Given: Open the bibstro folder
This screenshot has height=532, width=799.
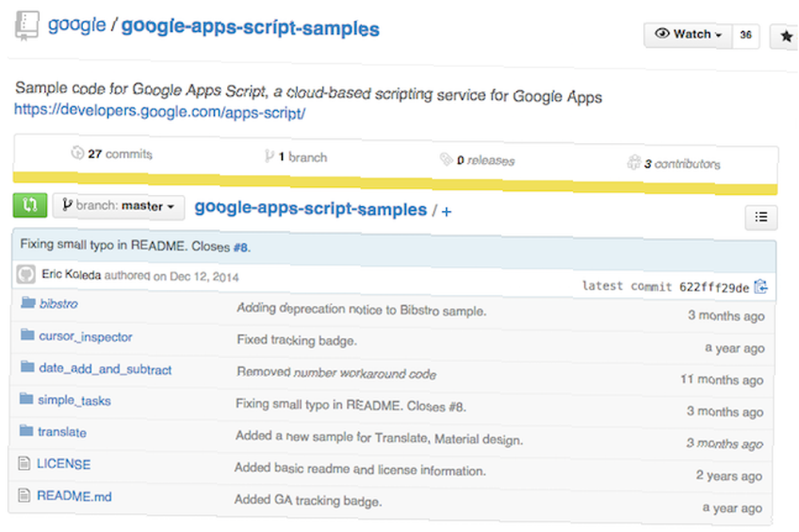Looking at the screenshot, I should [58, 304].
